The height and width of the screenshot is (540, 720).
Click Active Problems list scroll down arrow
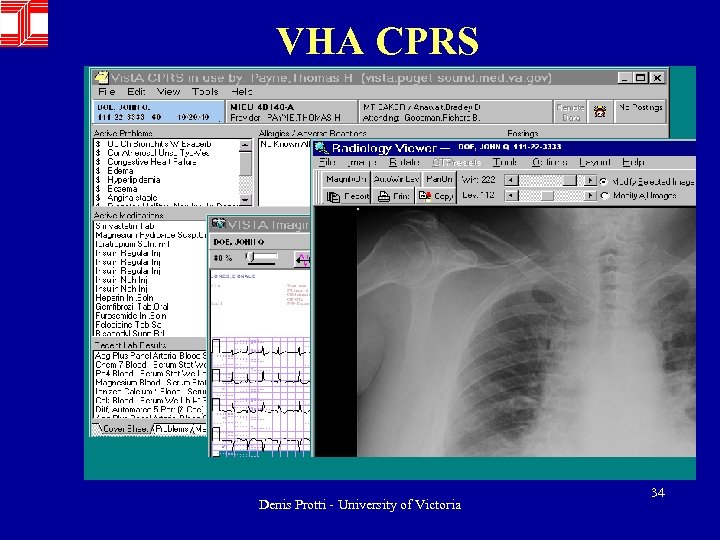[x=246, y=200]
